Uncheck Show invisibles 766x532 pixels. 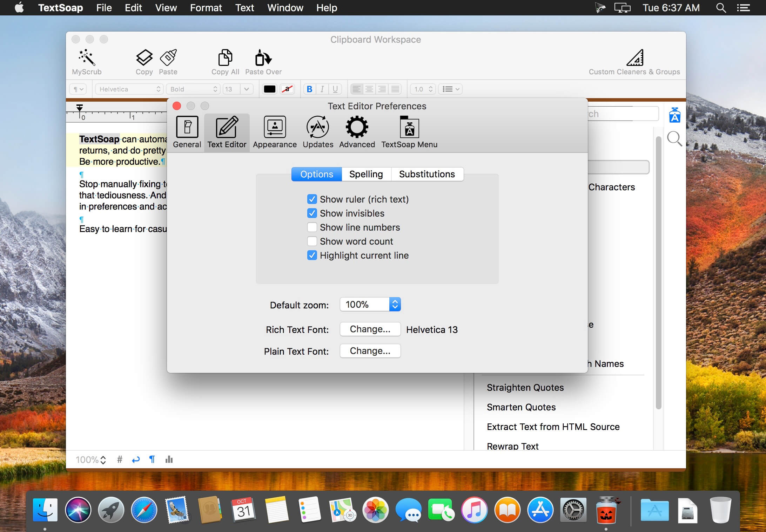(312, 213)
